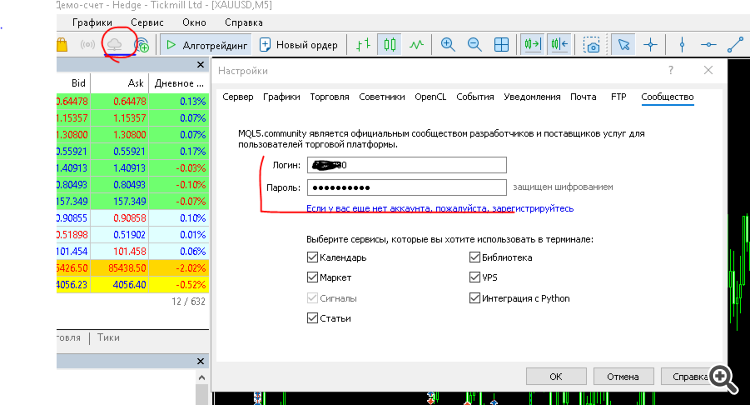Zoom in the chart

[x=448, y=45]
